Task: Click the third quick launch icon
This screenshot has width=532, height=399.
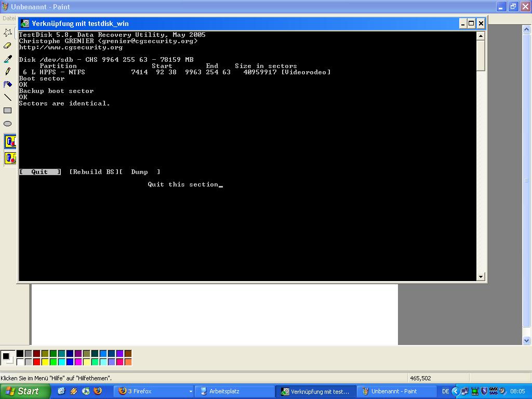Action: click(86, 391)
